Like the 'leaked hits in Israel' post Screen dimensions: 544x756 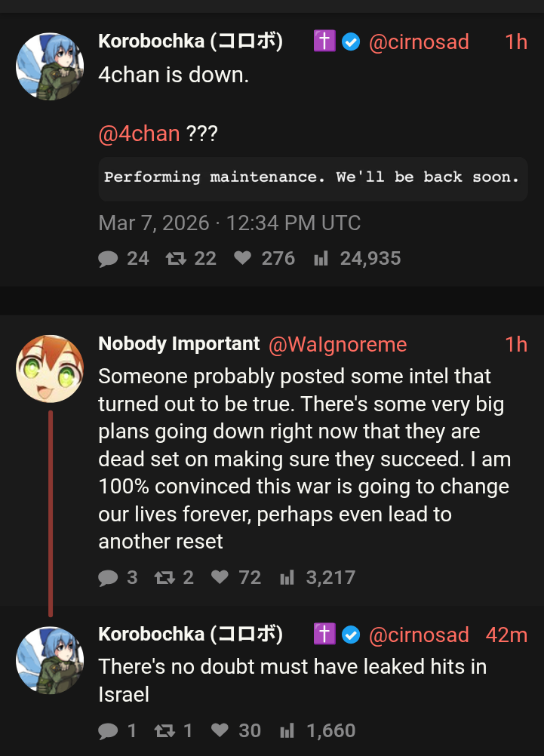[x=220, y=730]
